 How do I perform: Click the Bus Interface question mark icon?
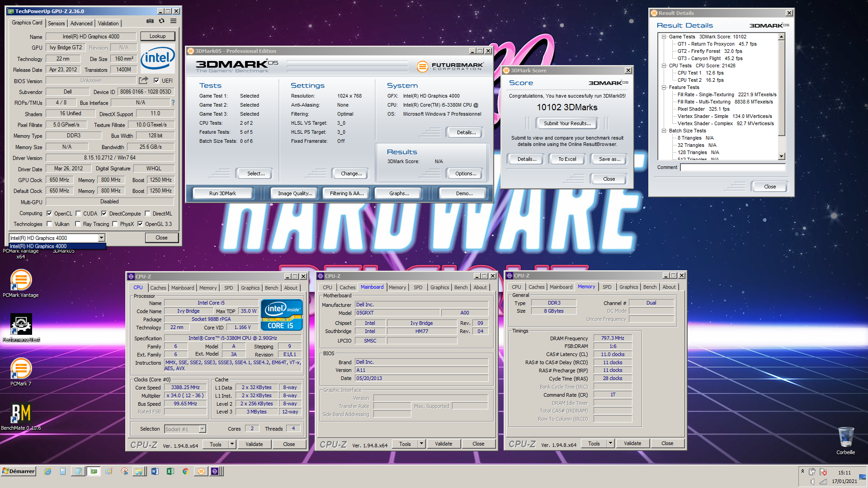(173, 103)
